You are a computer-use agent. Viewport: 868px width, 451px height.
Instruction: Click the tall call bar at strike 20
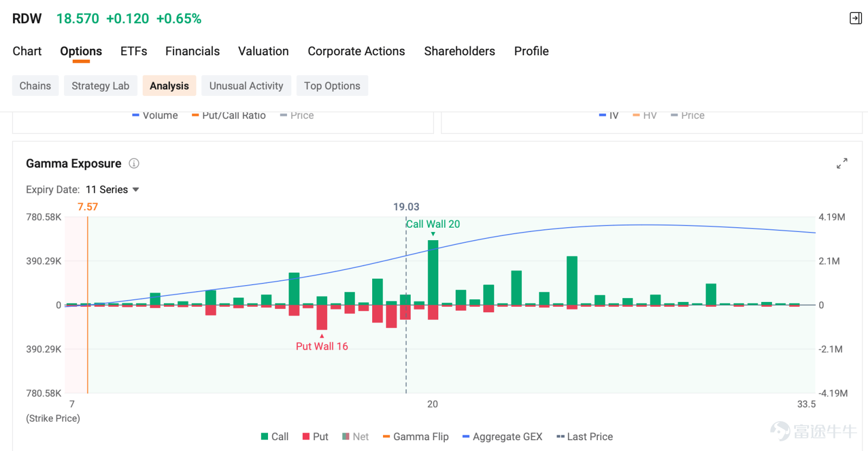click(x=433, y=273)
